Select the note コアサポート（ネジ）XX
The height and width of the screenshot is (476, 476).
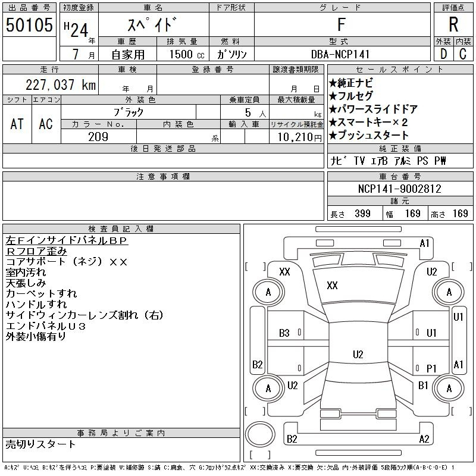coord(66,262)
